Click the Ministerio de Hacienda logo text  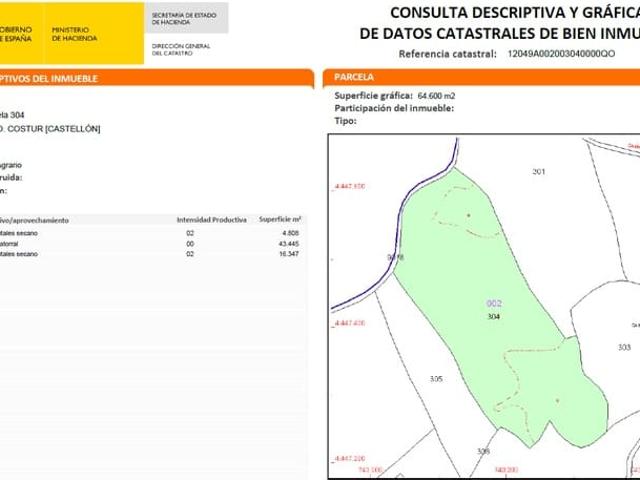pyautogui.click(x=74, y=34)
